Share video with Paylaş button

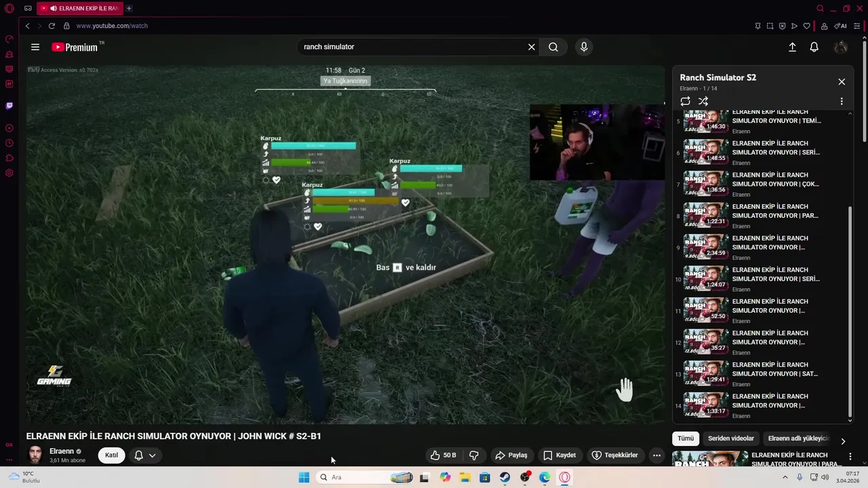point(511,455)
